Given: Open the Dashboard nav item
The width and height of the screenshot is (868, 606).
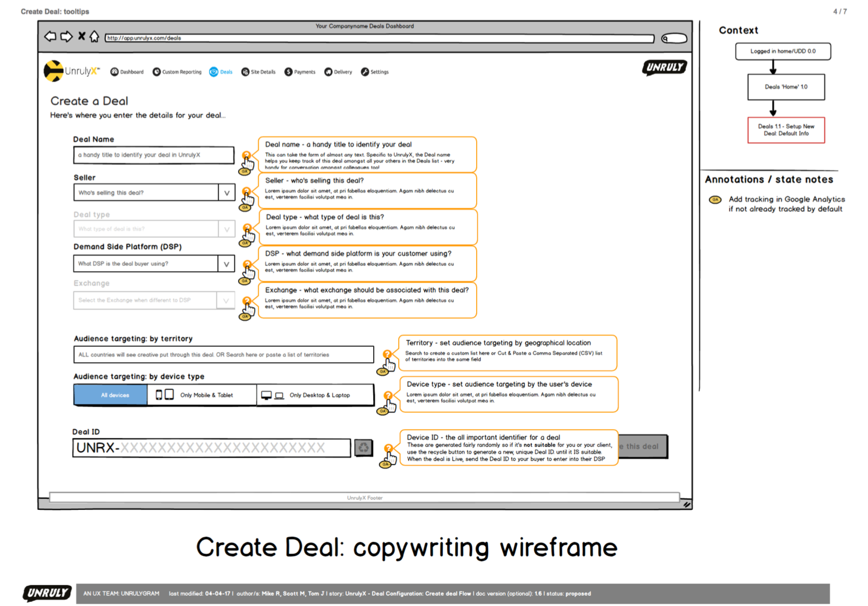Looking at the screenshot, I should pos(127,72).
